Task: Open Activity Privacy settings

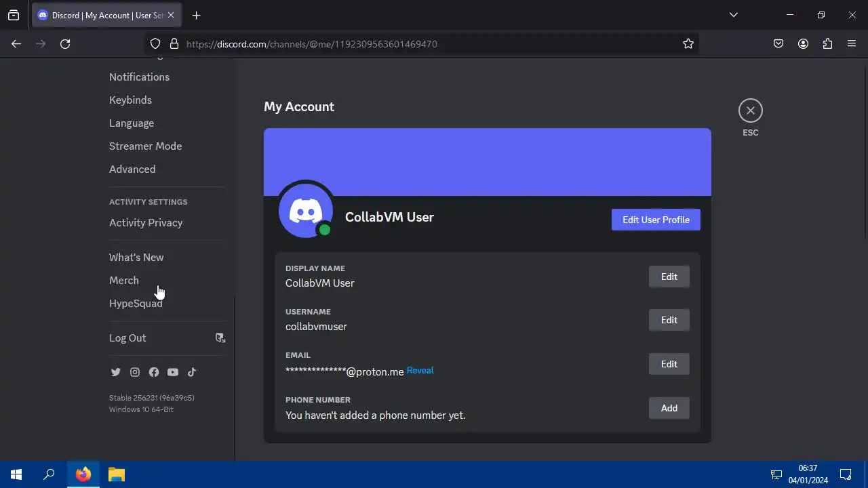Action: coord(146,223)
